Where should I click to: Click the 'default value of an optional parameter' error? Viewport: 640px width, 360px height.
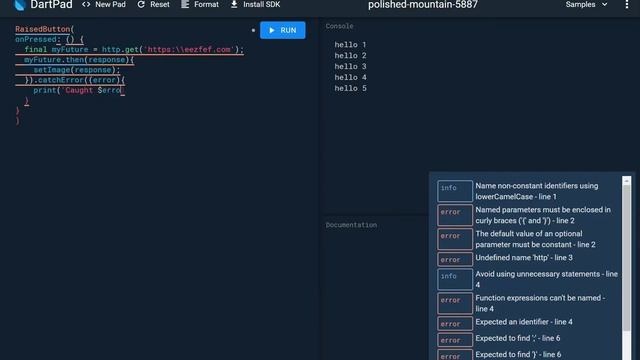point(535,239)
